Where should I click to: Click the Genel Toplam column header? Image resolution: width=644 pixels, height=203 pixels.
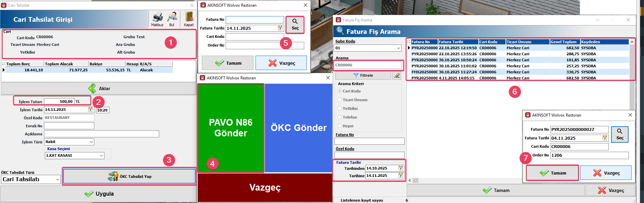click(x=565, y=42)
